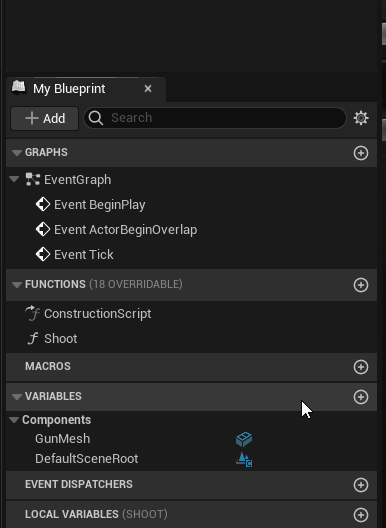Add a new macro with Macros plus icon
The height and width of the screenshot is (528, 386).
coord(361,367)
